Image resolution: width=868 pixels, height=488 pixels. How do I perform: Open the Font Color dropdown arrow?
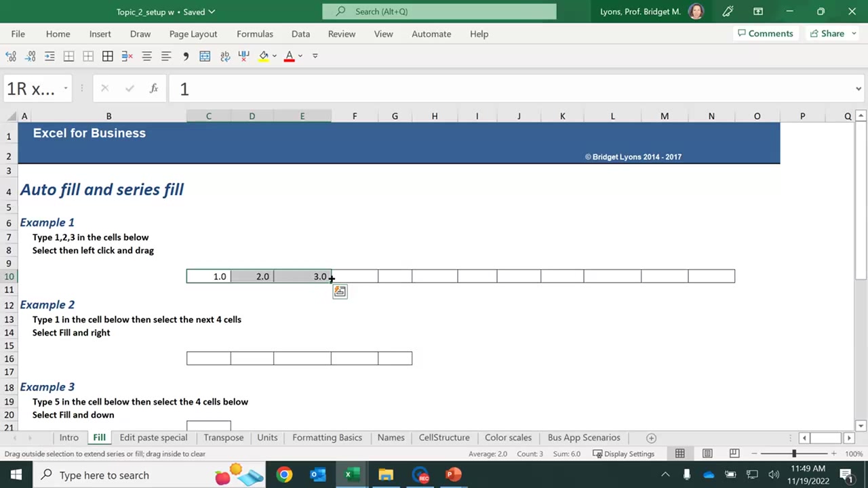click(300, 56)
